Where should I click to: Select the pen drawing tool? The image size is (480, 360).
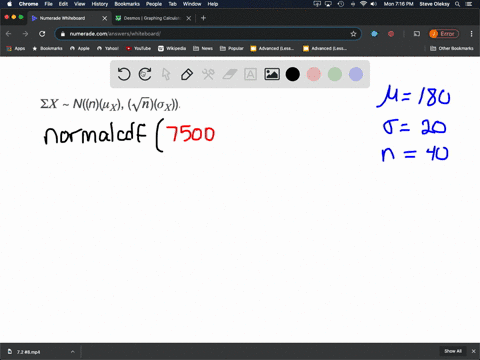click(x=187, y=74)
